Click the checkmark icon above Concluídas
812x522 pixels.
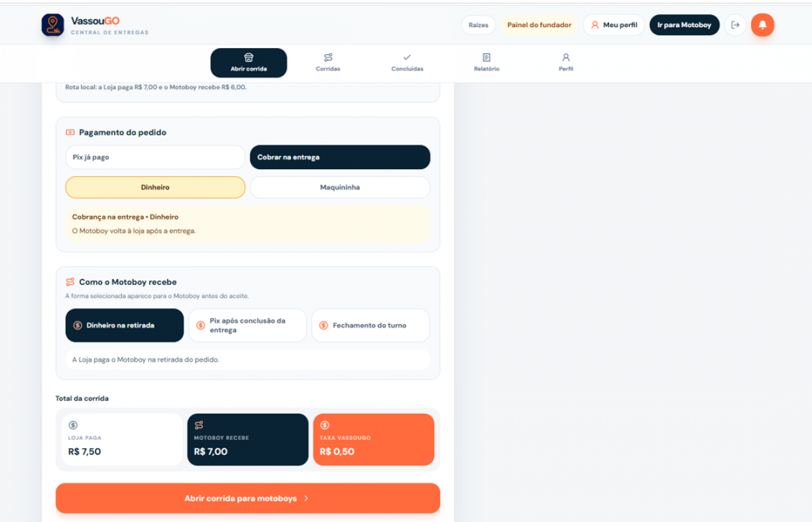[x=407, y=58]
